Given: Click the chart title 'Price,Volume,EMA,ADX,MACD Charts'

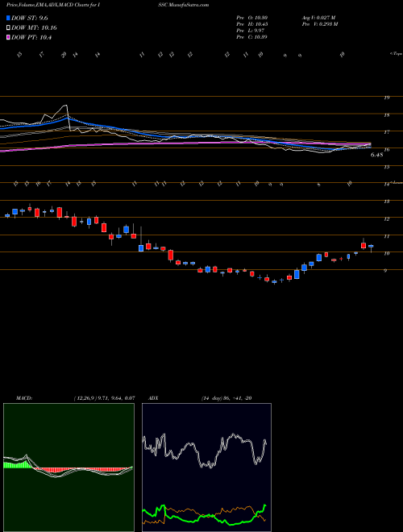Looking at the screenshot, I should tap(49, 5).
